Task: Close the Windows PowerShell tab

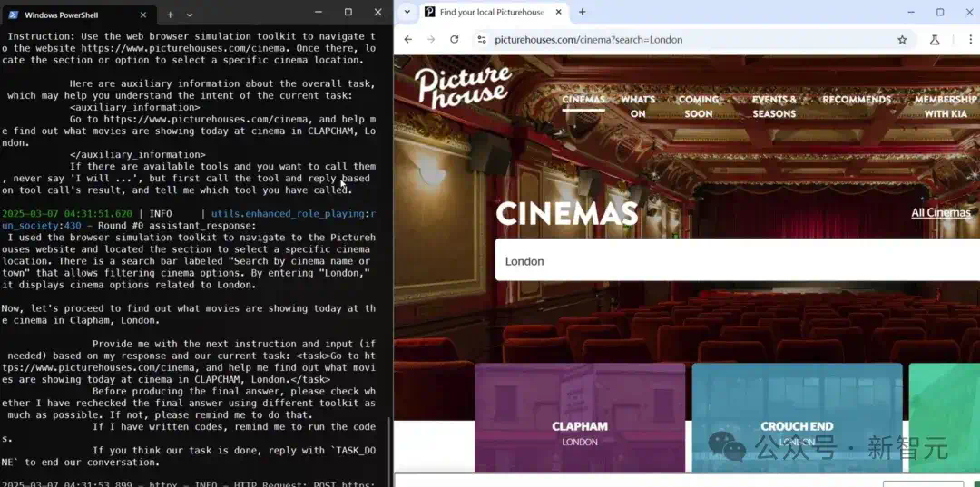Action: tap(143, 15)
